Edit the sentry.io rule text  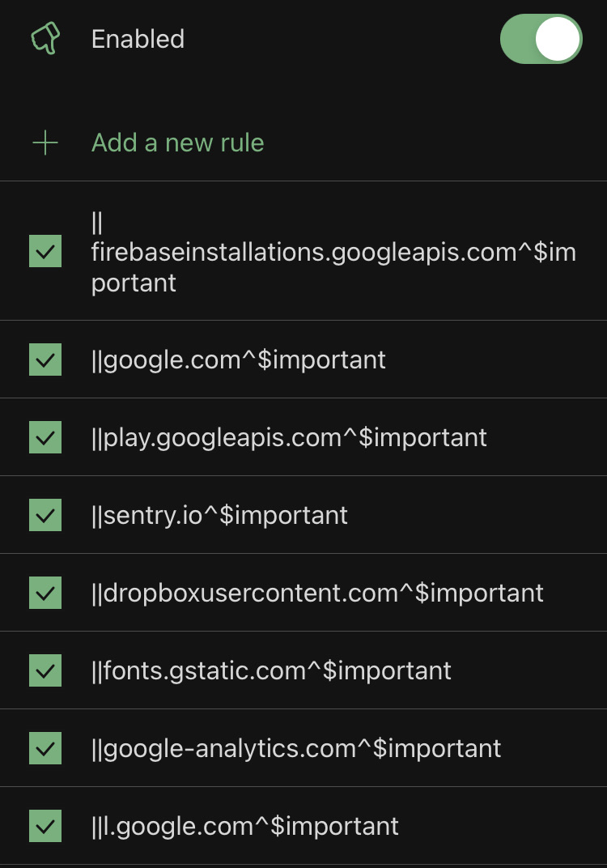click(x=219, y=515)
